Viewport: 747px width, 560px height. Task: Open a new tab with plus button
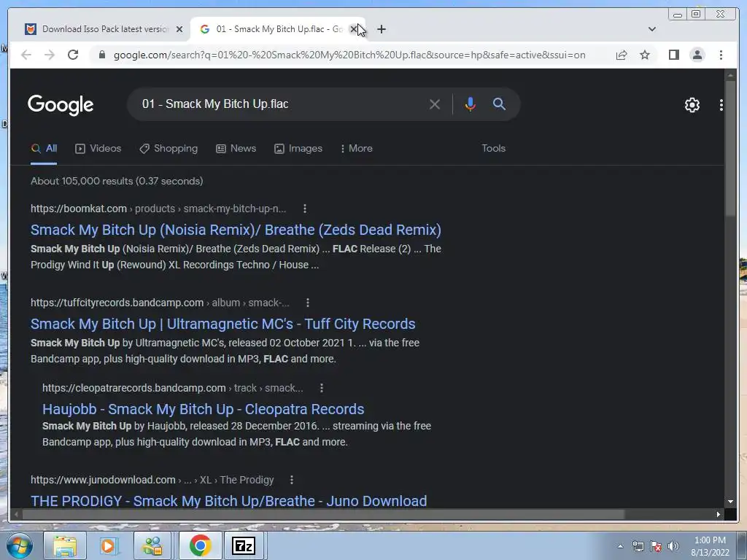[x=381, y=29]
